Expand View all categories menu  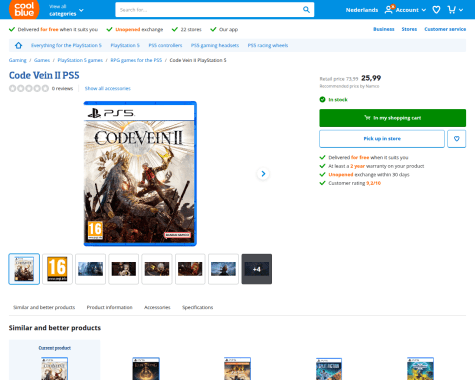pyautogui.click(x=66, y=10)
